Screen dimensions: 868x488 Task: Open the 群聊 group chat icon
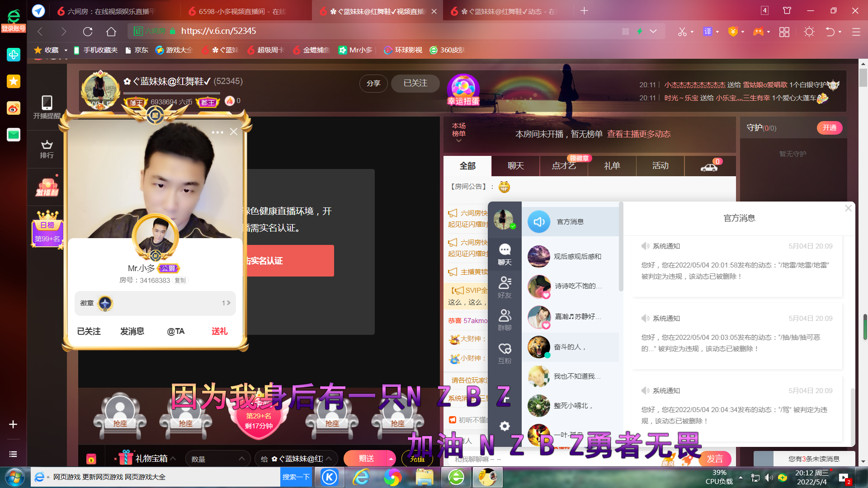pyautogui.click(x=505, y=320)
